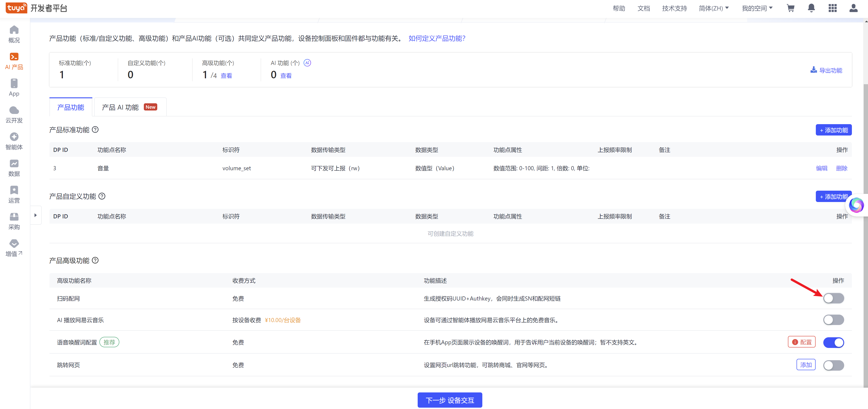Click the notification bell icon

[811, 8]
